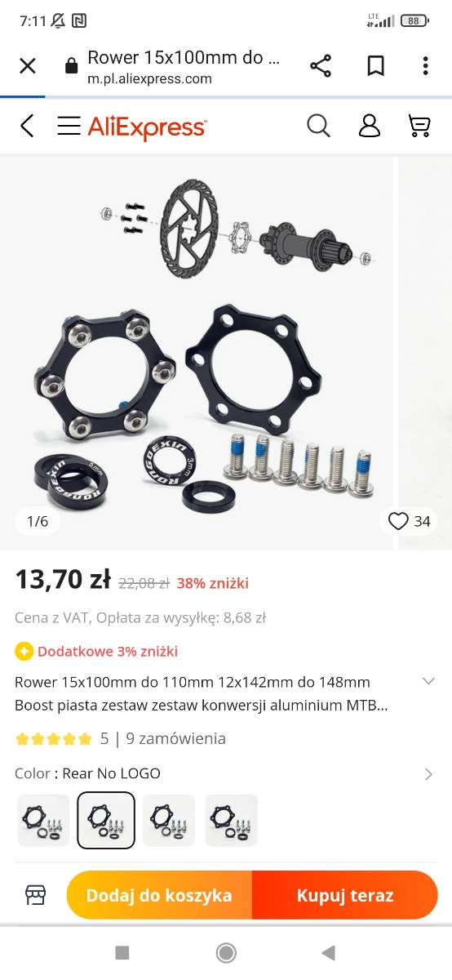This screenshot has width=452, height=980.
Task: Tap the Android home navigation button
Action: pos(226,952)
